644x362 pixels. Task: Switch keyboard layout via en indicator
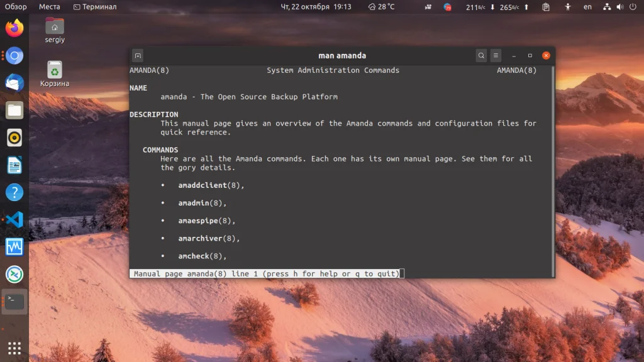pos(588,6)
